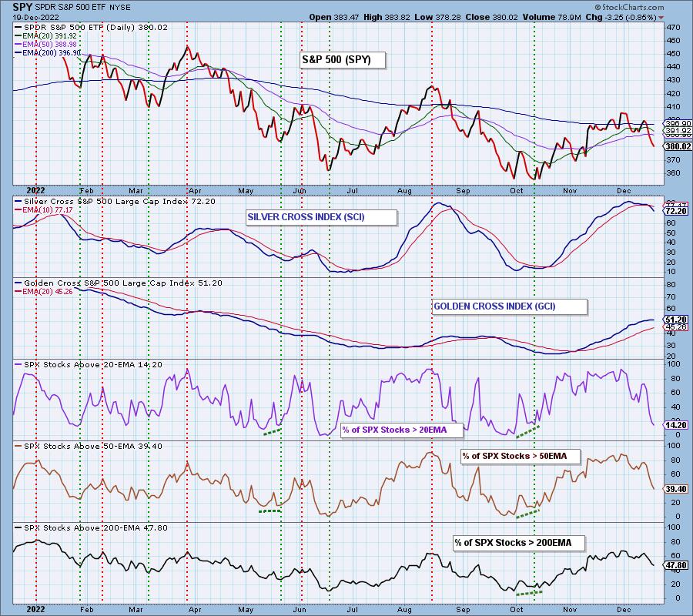
Task: Click the 380.02 price tag on the right axis
Action: (x=678, y=146)
